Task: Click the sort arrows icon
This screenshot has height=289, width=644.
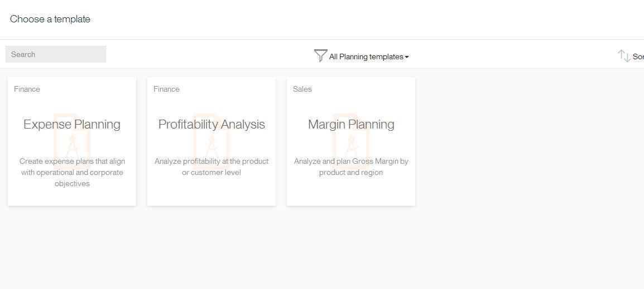Action: coord(624,56)
